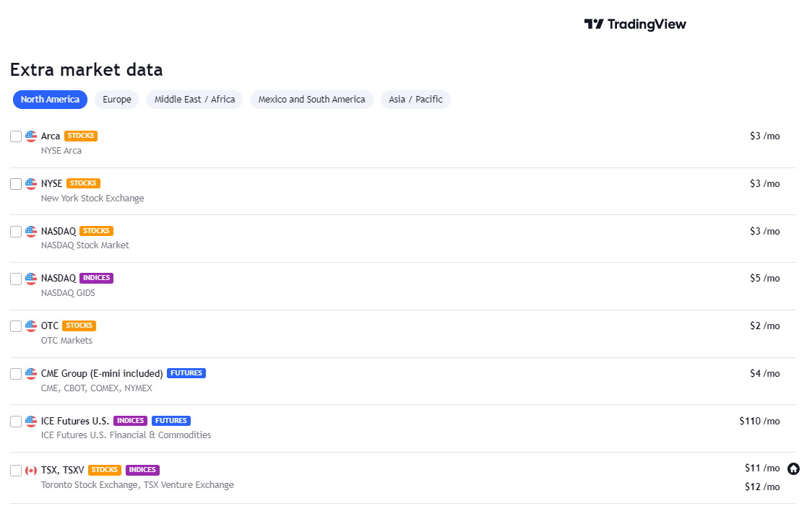Click the US flag icon beside Arca
The height and width of the screenshot is (506, 812).
pos(31,136)
